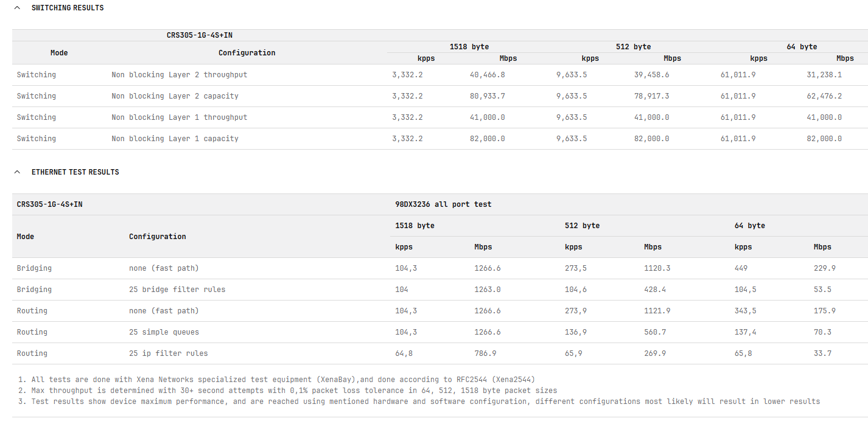Select the 31,238.1 Mbps value cell
This screenshot has height=421, width=868.
824,75
